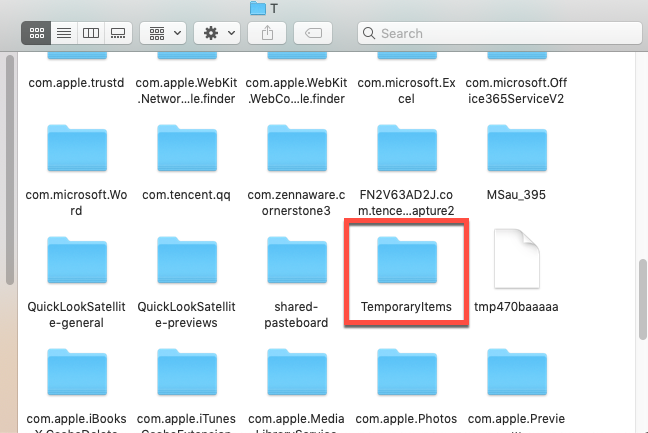Click the T folder title proxy icon
This screenshot has width=648, height=433.
[x=258, y=8]
